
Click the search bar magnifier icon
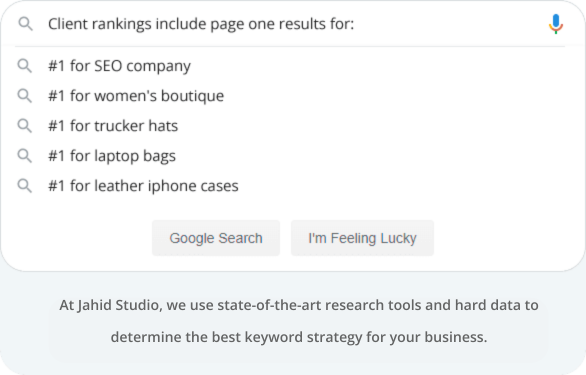tap(25, 24)
